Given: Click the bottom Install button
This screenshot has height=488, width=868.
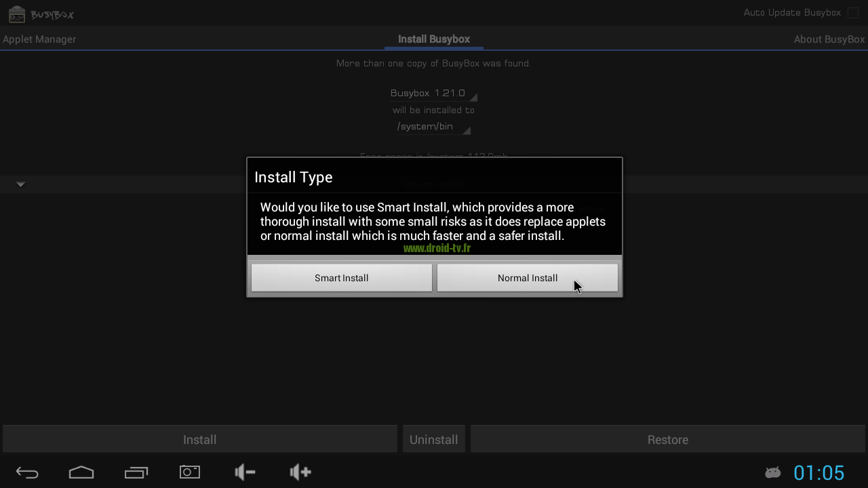Looking at the screenshot, I should tap(200, 439).
